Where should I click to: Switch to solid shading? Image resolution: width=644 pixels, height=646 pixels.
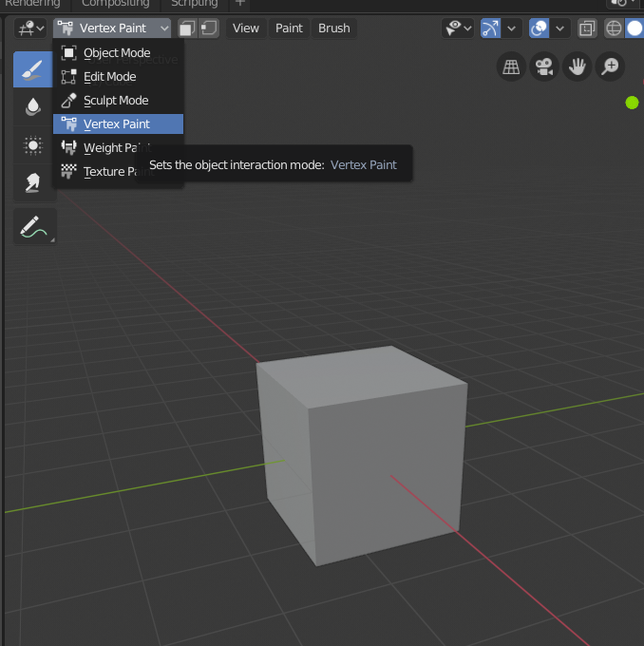(635, 28)
